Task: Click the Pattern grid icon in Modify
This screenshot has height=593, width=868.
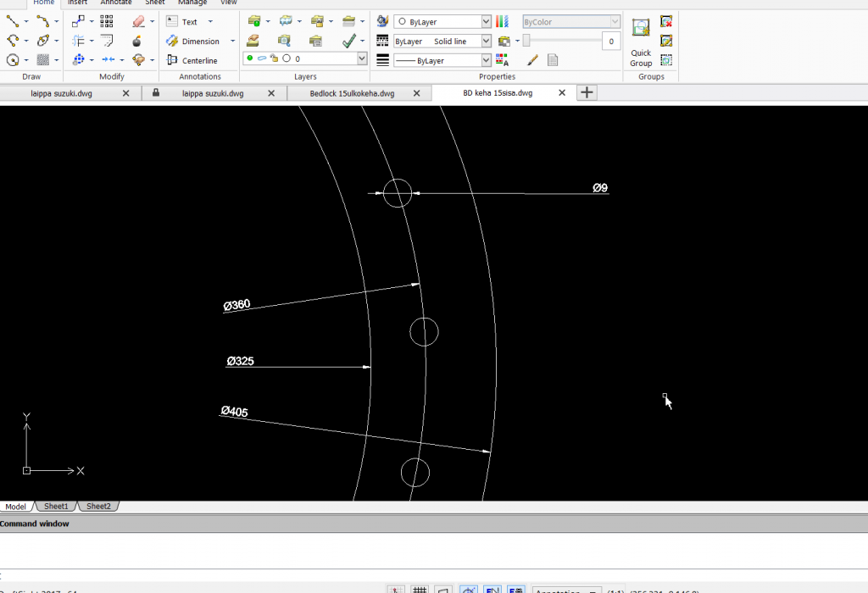Action: click(106, 21)
